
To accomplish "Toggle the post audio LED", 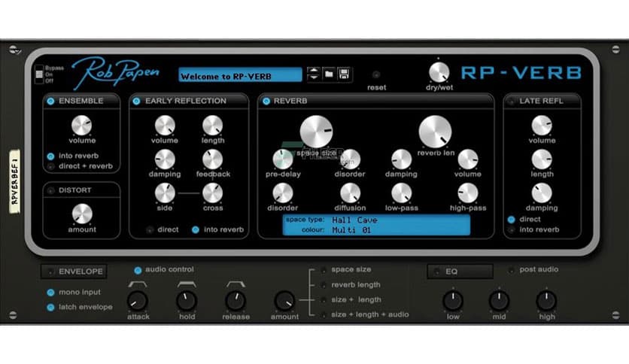I will point(511,270).
